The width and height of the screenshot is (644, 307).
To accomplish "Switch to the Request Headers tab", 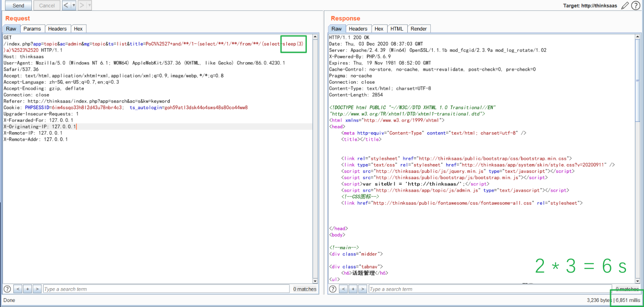I will click(57, 29).
